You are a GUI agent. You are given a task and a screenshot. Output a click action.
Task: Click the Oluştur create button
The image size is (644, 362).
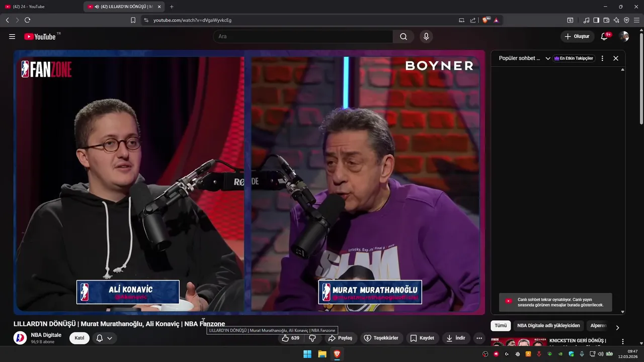[x=577, y=37]
